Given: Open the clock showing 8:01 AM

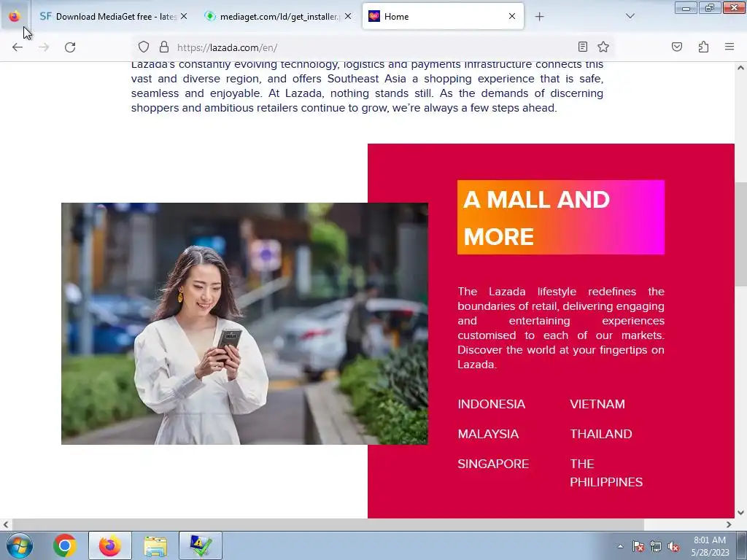Looking at the screenshot, I should pos(710,545).
